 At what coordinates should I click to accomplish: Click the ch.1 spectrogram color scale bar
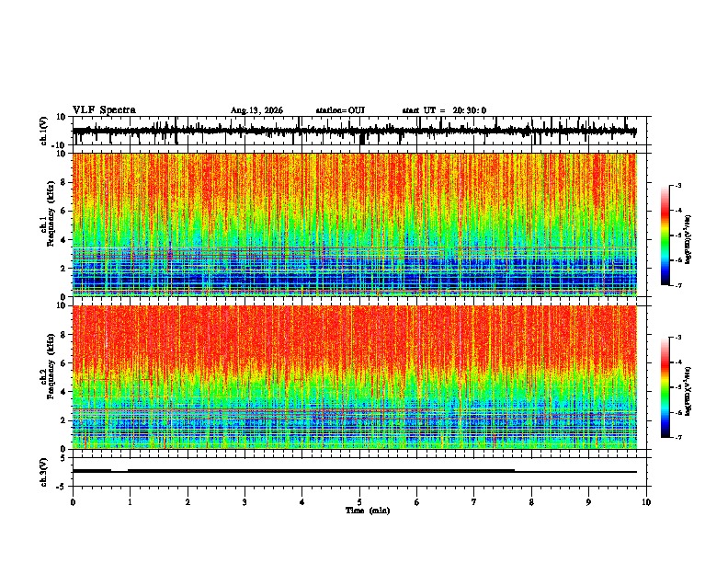[x=665, y=236]
